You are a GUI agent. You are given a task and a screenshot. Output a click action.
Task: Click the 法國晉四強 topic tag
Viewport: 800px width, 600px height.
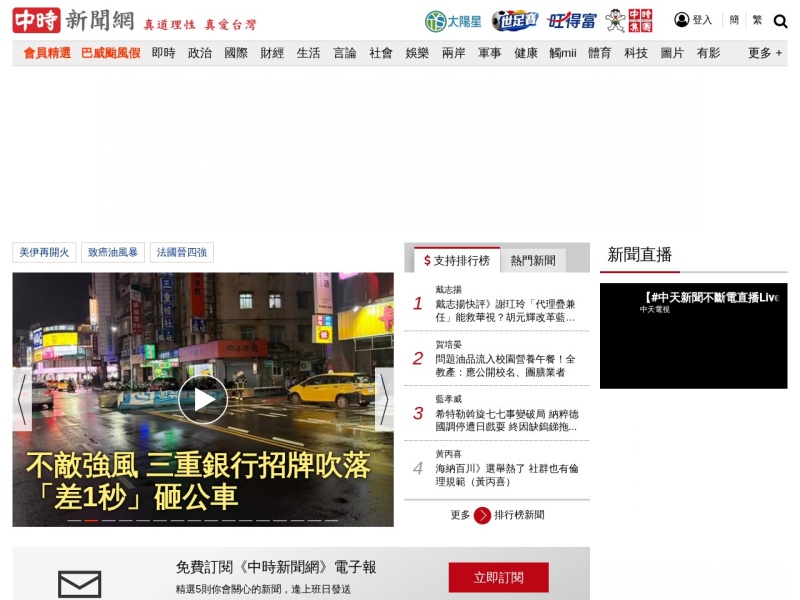[x=182, y=252]
